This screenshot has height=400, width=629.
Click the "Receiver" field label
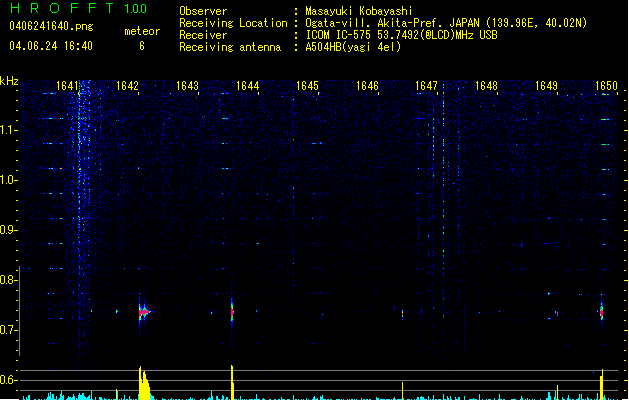pyautogui.click(x=203, y=35)
